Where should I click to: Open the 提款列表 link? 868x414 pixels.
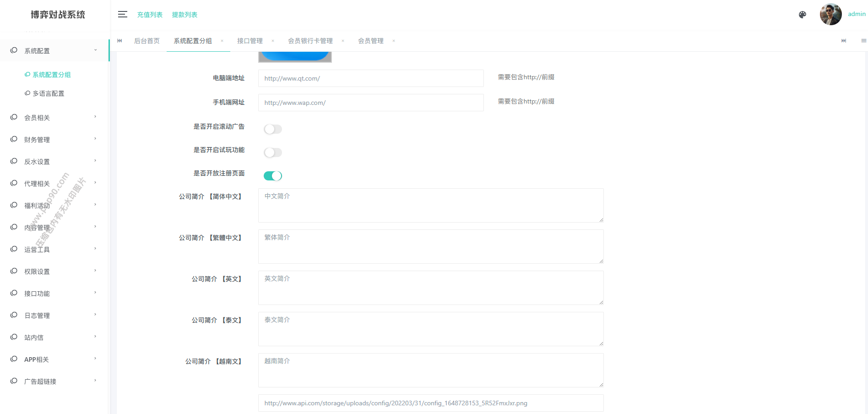[x=184, y=15]
